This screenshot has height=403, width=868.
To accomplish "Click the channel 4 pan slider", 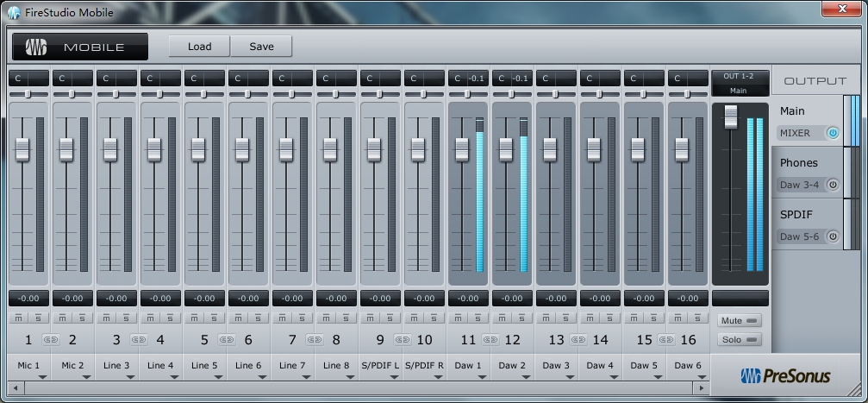I will [x=159, y=94].
